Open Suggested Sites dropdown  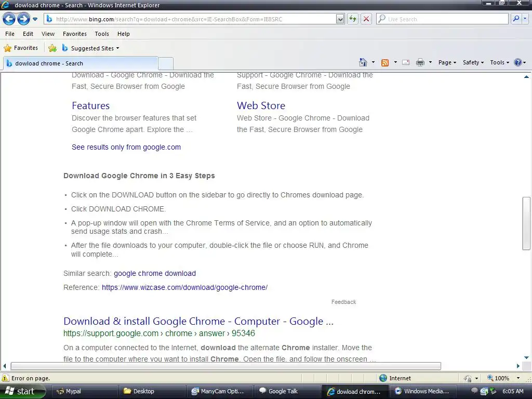pyautogui.click(x=90, y=48)
